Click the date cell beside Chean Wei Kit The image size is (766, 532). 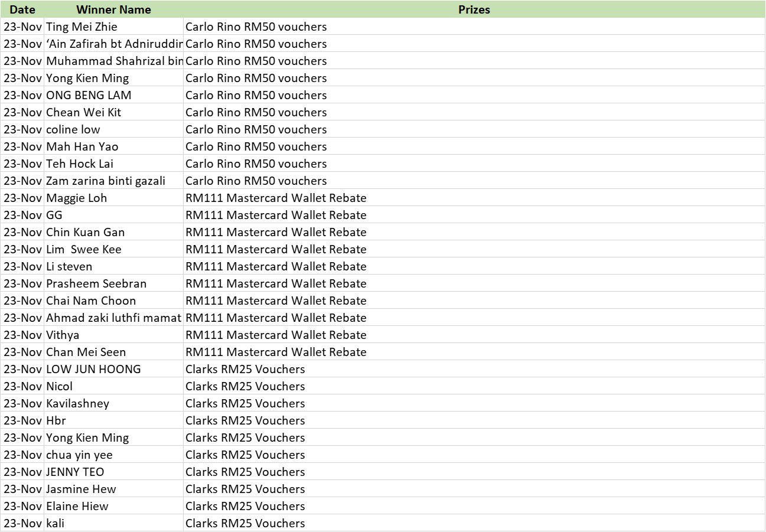[x=22, y=112]
